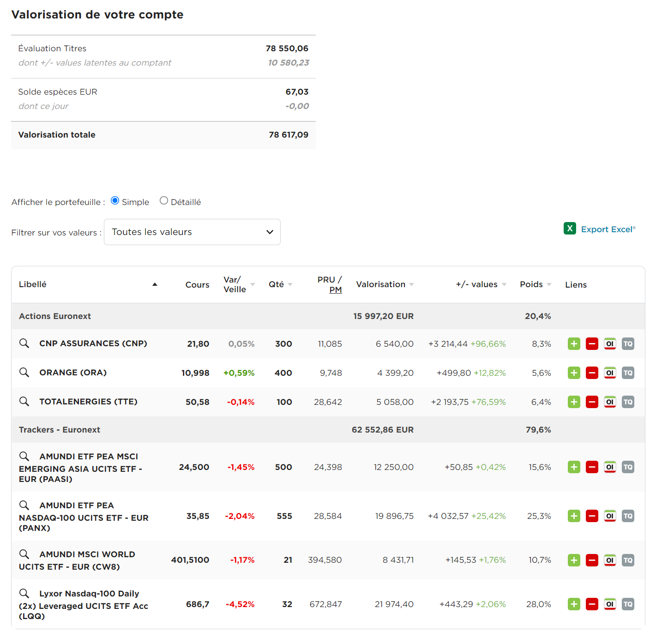This screenshot has height=644, width=656.
Task: Open the OI icon for TOTALENERGIES
Action: click(x=610, y=402)
